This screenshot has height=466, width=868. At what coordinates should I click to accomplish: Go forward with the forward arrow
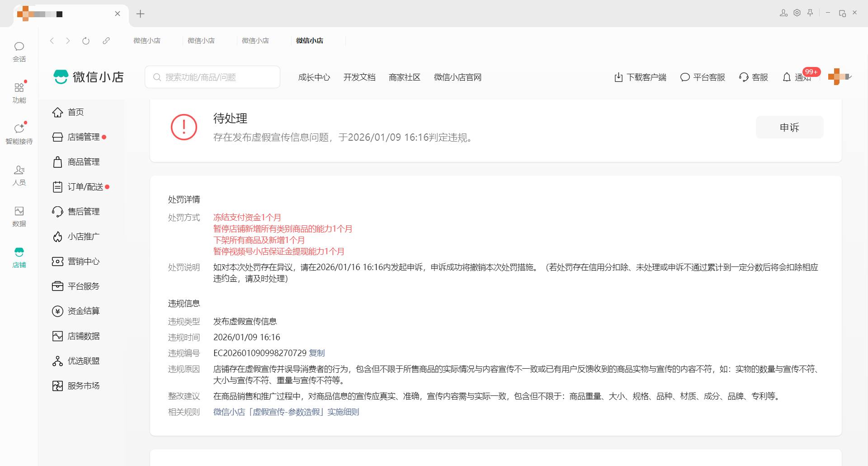pyautogui.click(x=68, y=41)
